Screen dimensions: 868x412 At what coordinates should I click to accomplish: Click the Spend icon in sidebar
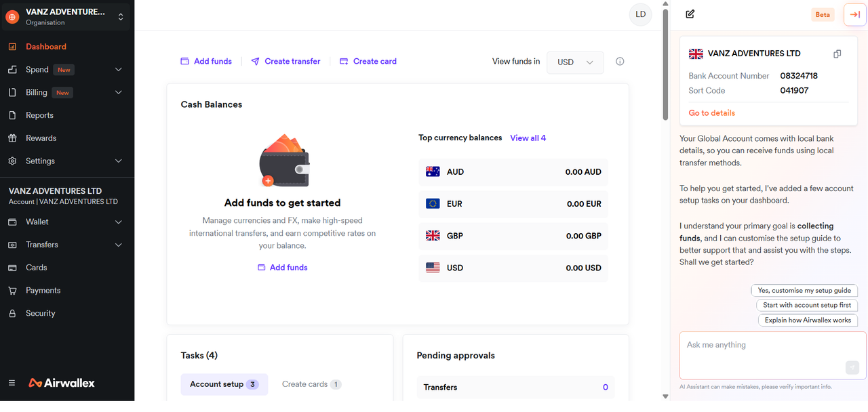pos(12,70)
